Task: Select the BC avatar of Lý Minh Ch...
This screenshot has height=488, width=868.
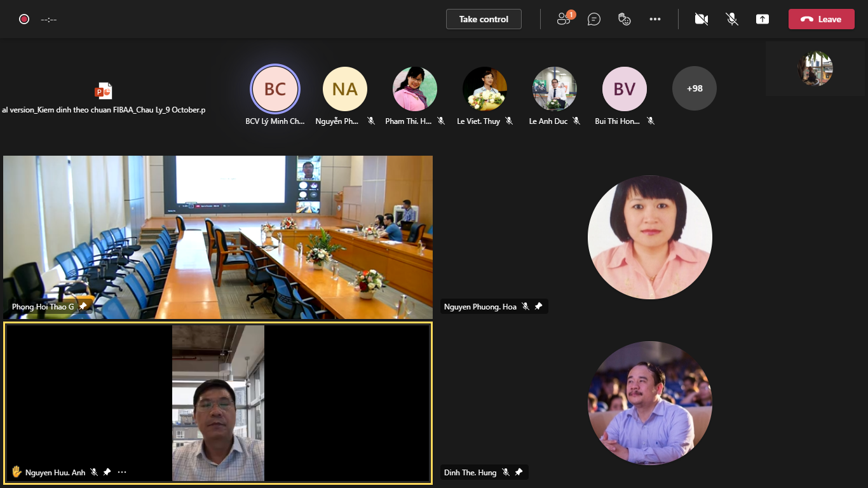Action: pyautogui.click(x=275, y=89)
